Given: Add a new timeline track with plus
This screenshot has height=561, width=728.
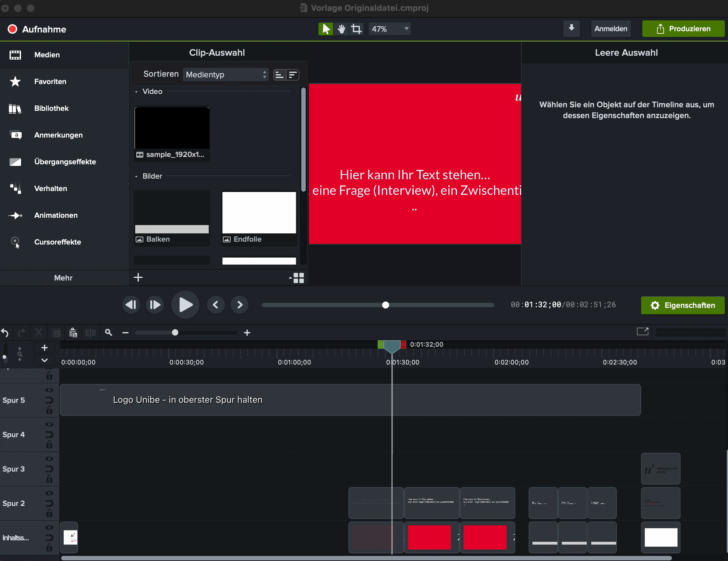Looking at the screenshot, I should point(44,348).
